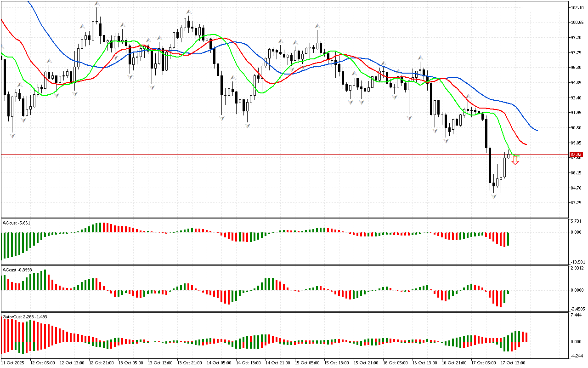The image size is (588, 368).
Task: Click the up fractal above the 12 Oct 21:00 peak
Action: (x=97, y=4)
